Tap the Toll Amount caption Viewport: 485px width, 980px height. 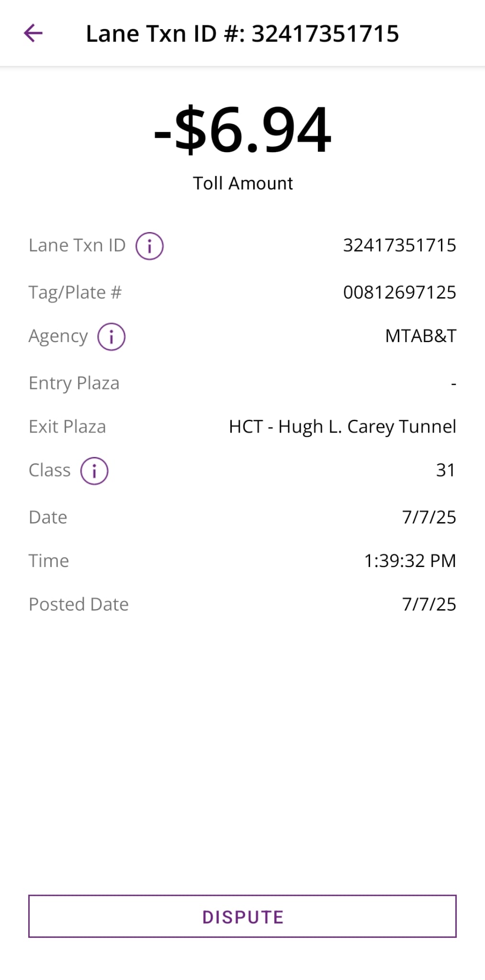[243, 183]
